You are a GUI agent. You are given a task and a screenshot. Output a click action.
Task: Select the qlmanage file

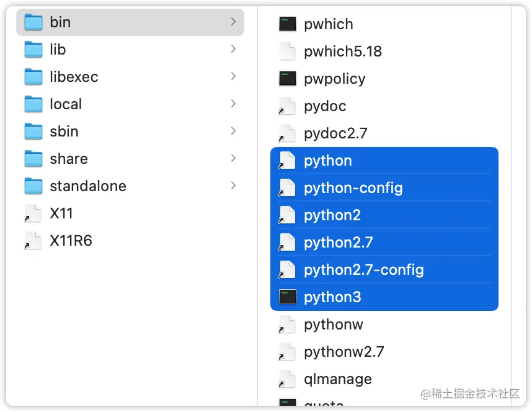tap(337, 378)
